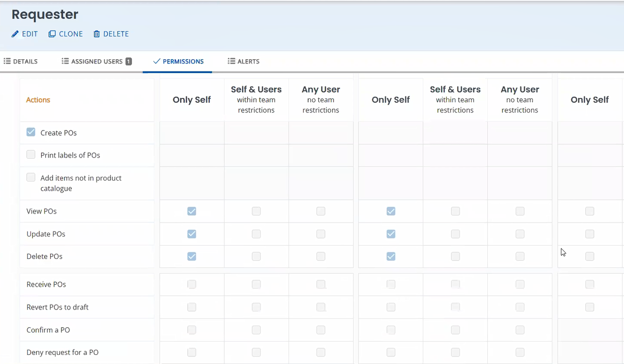Click the assigned users count badge showing 1
Screen dimensions: 624x364
tap(128, 61)
